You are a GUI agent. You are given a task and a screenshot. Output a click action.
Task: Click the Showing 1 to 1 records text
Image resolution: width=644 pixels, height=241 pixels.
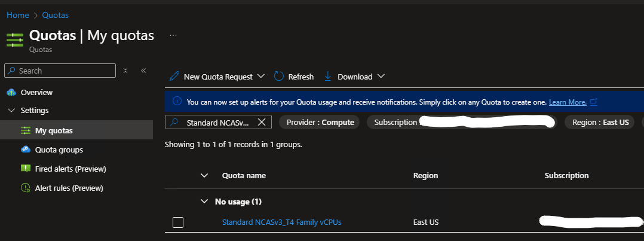pyautogui.click(x=233, y=145)
